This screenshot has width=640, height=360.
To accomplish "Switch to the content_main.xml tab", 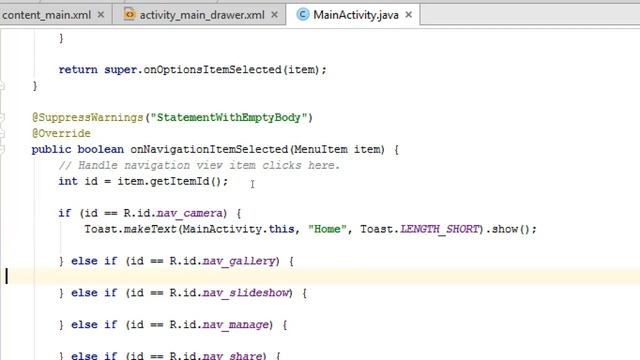I will coord(46,15).
